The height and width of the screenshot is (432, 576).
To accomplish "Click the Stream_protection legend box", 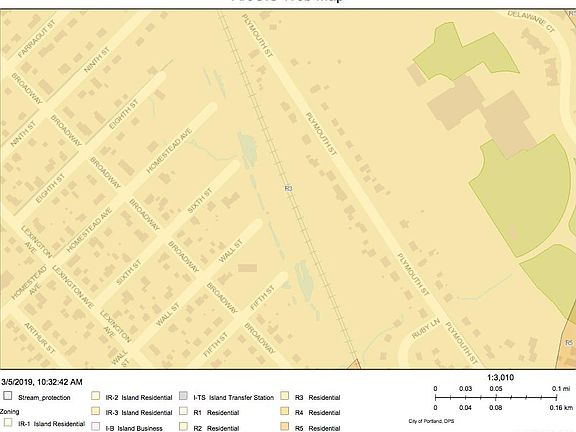I will [7, 396].
